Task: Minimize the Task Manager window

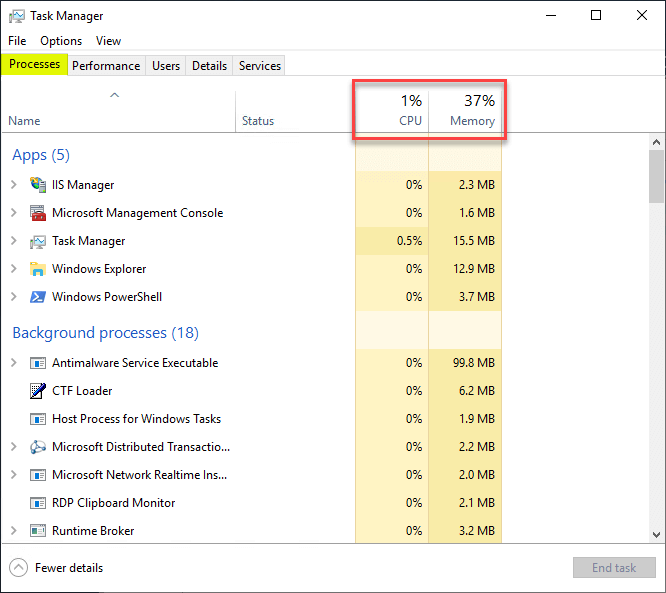Action: [551, 16]
